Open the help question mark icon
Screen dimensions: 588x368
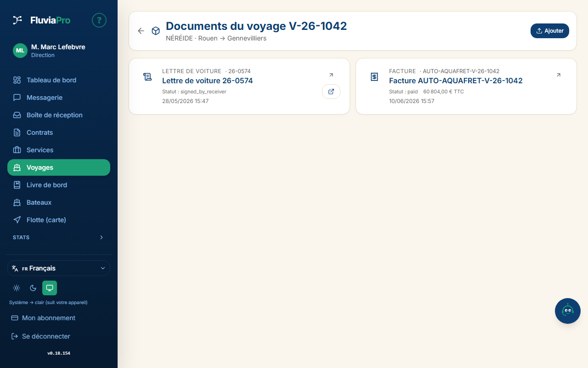point(99,20)
